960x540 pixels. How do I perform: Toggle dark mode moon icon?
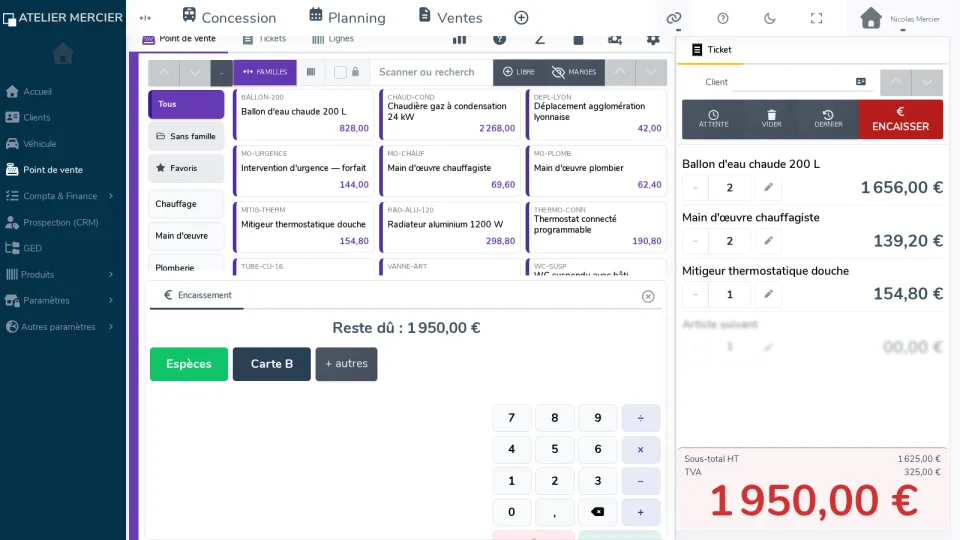tap(770, 18)
